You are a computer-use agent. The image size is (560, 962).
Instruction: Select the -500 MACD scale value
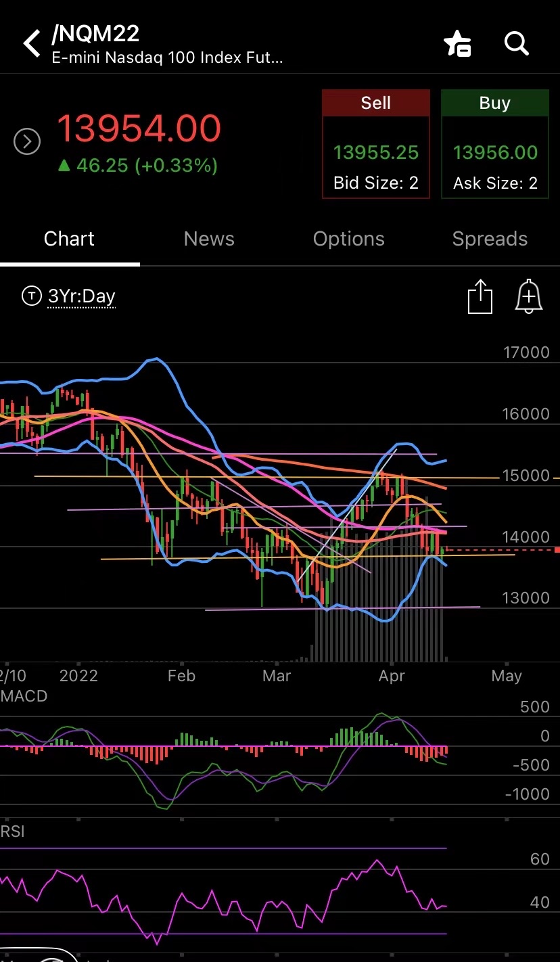click(x=531, y=764)
